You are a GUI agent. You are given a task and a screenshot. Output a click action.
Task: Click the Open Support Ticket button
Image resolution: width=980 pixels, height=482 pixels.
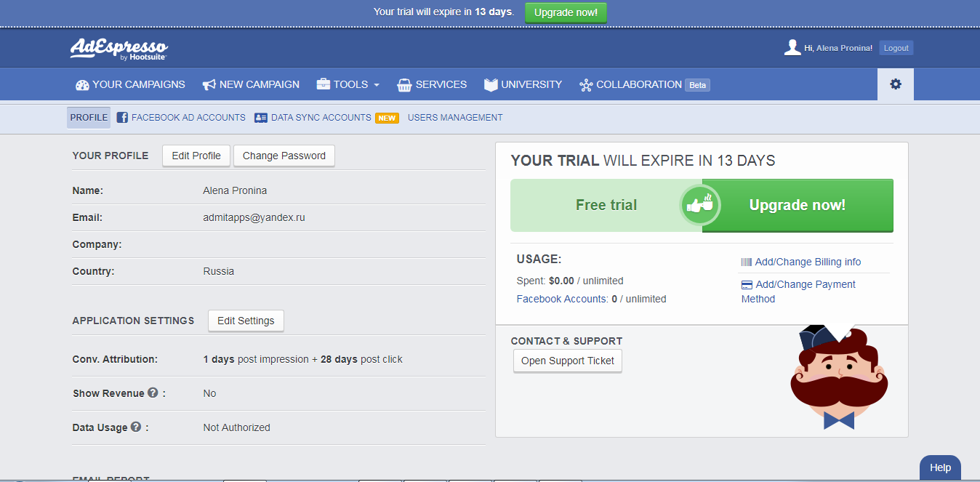pyautogui.click(x=568, y=361)
